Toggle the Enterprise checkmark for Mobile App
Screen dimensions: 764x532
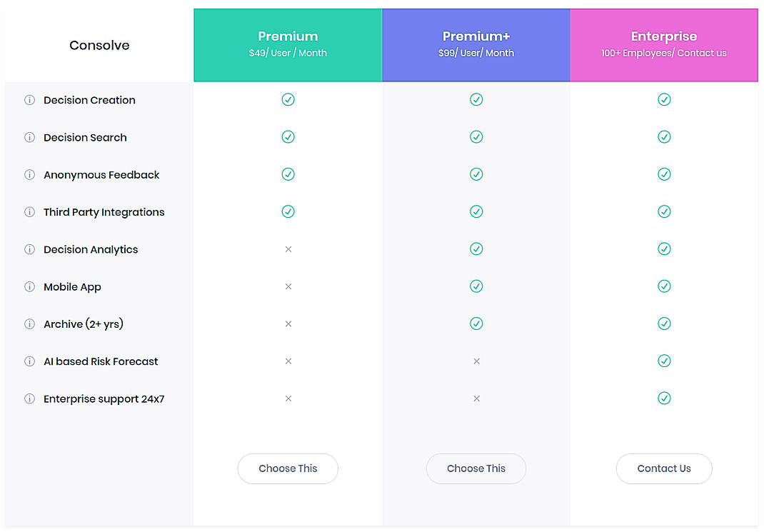664,286
